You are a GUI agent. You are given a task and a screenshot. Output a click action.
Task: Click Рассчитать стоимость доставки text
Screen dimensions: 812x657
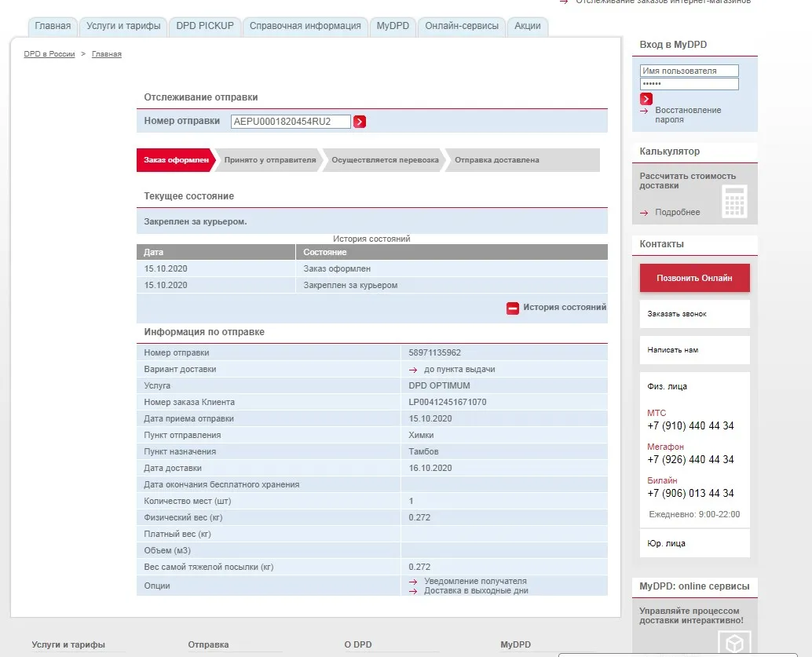coord(687,181)
